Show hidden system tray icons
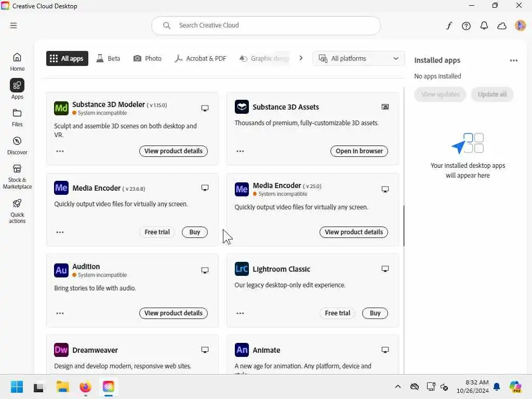The height and width of the screenshot is (399, 532). 398,387
